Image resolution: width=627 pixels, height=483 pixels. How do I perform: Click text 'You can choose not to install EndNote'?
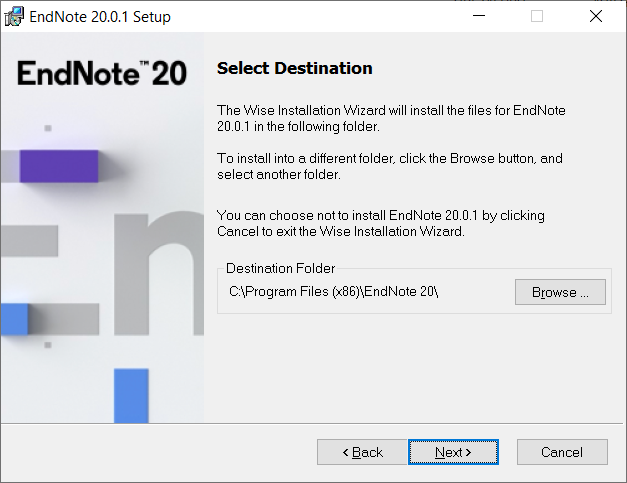pyautogui.click(x=329, y=216)
